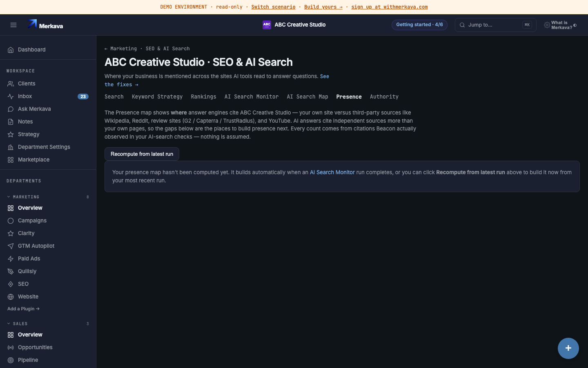Switch to the Keyword Strategy tab
588x368 pixels.
point(157,97)
